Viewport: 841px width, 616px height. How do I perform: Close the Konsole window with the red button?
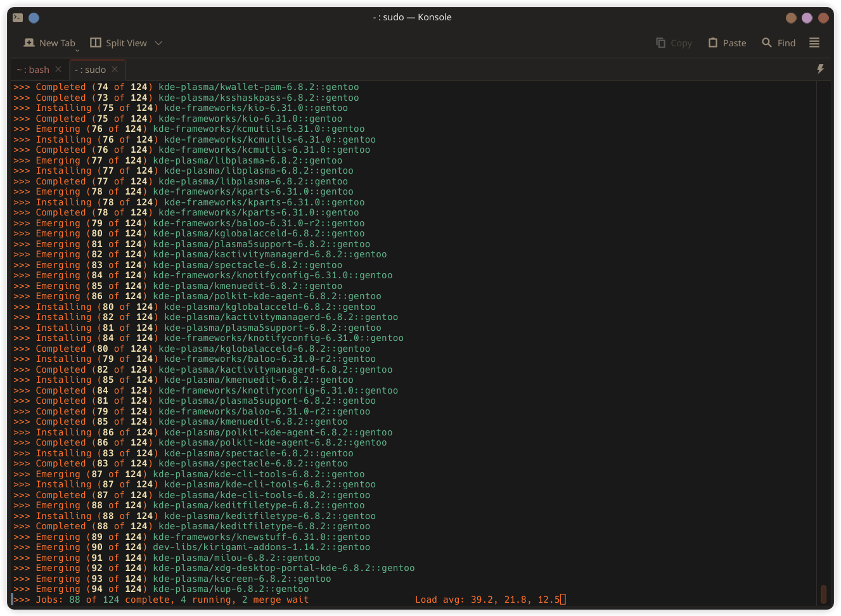click(x=823, y=18)
